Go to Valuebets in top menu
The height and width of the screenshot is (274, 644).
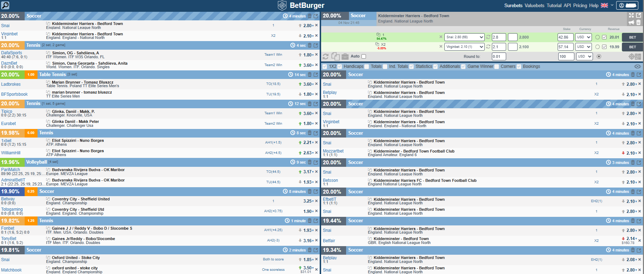534,5
